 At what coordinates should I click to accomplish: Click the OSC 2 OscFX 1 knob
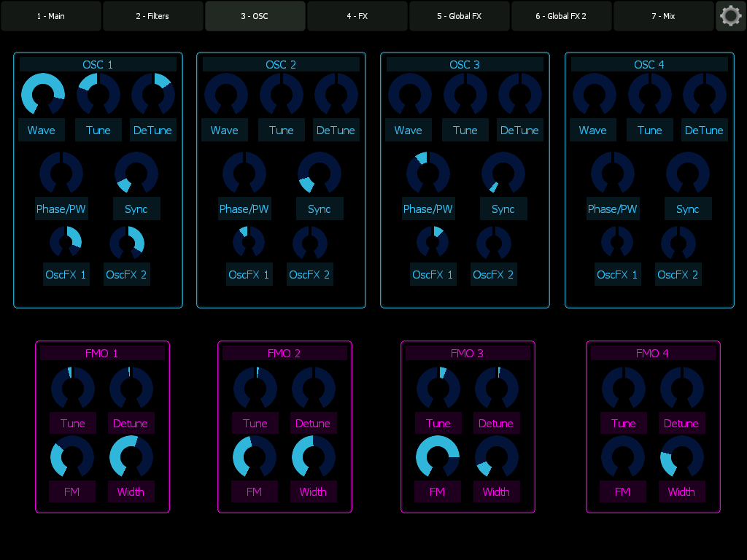pos(249,242)
